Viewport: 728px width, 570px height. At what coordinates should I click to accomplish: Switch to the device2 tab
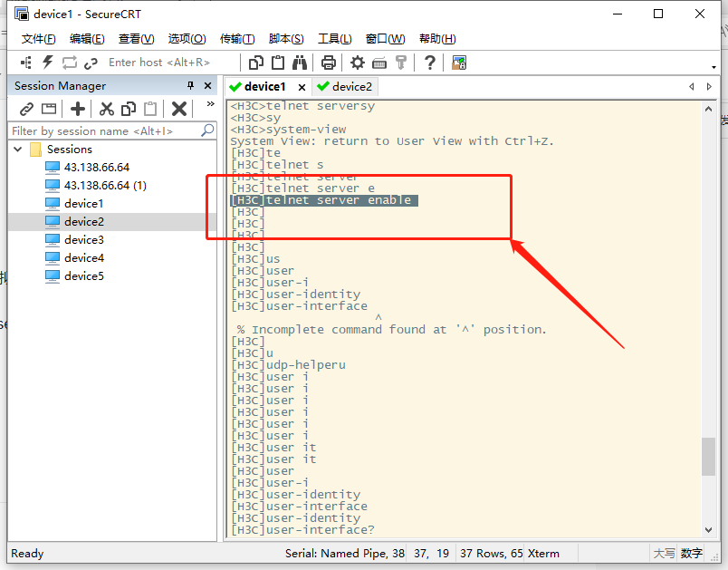tap(344, 87)
